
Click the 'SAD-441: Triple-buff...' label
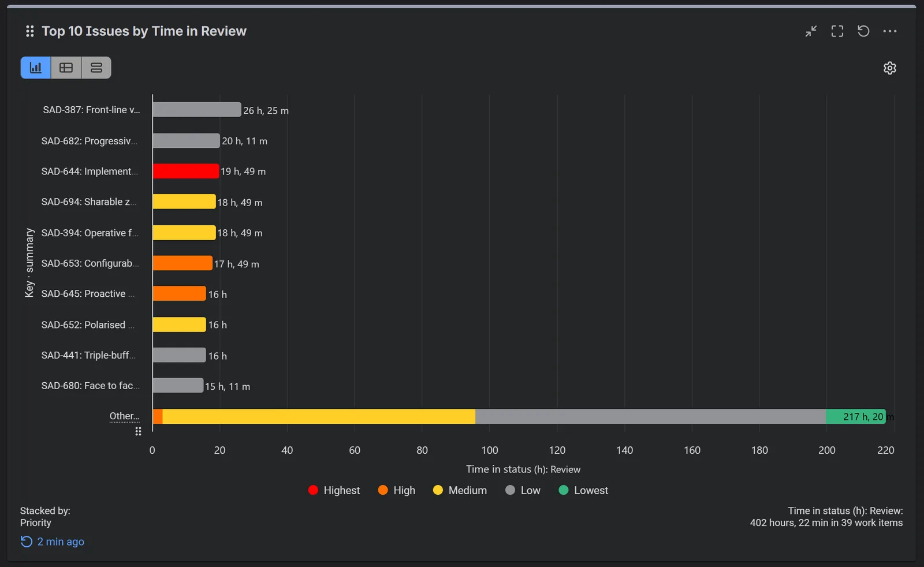tap(88, 355)
